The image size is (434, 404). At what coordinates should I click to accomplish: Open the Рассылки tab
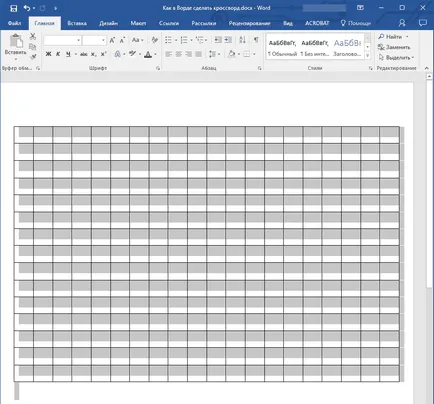coord(204,23)
